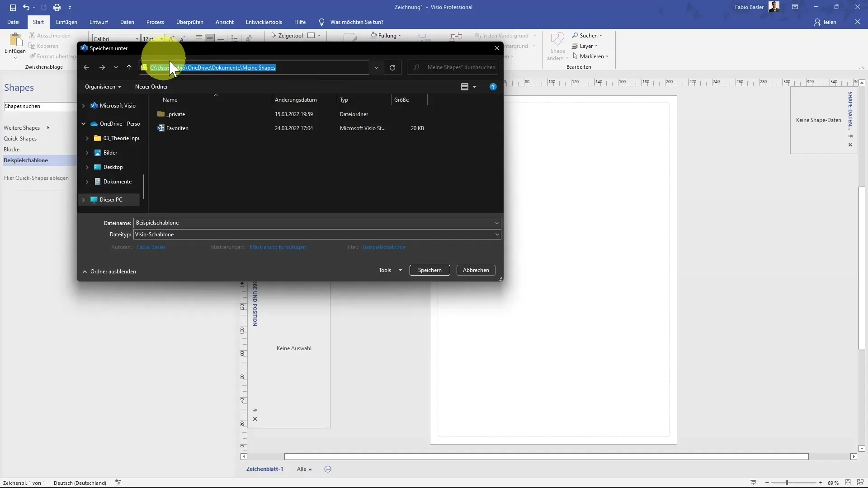Open recent locations dropdown arrow
The image size is (868, 488).
(x=116, y=67)
